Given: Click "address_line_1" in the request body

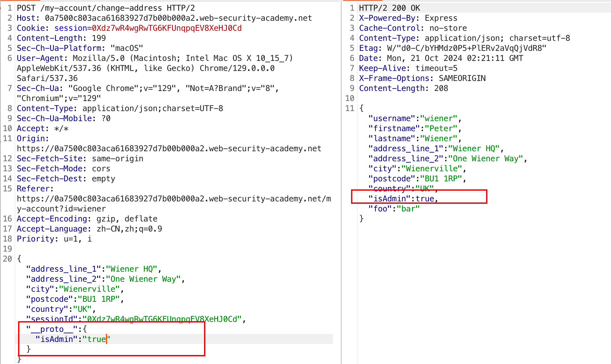Looking at the screenshot, I should click(x=64, y=269).
